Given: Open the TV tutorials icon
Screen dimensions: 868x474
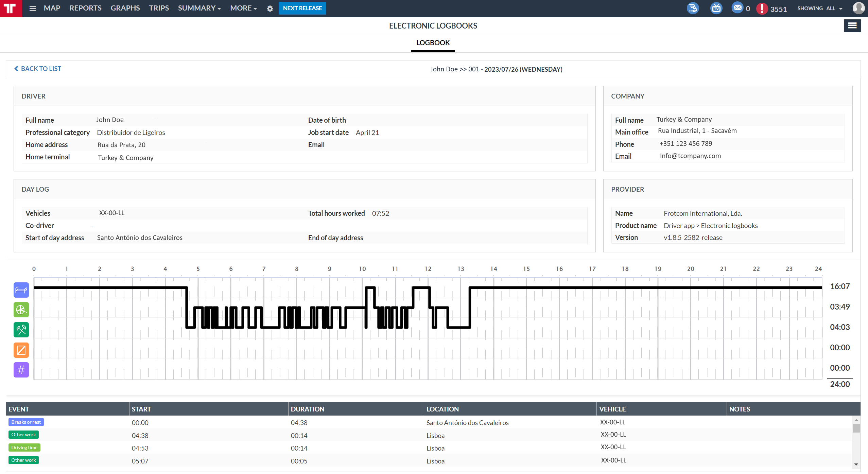Looking at the screenshot, I should tap(716, 8).
